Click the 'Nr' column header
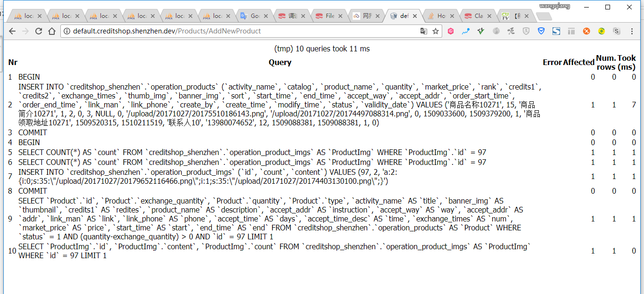This screenshot has width=644, height=294. pos(13,62)
